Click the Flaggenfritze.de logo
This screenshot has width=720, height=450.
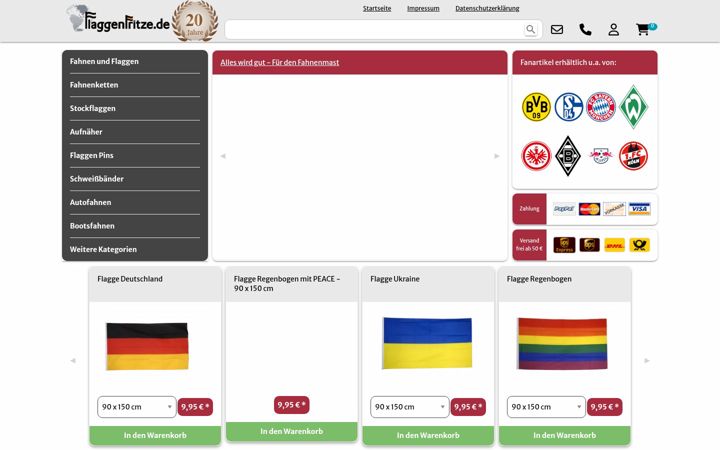[118, 20]
